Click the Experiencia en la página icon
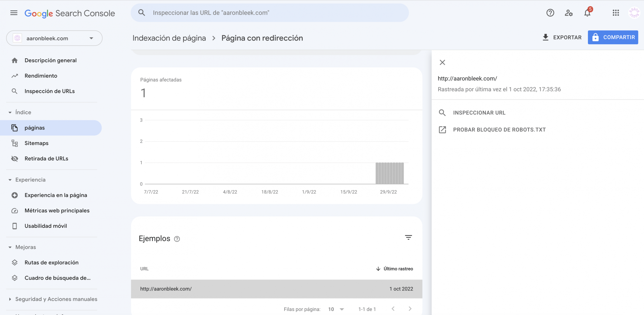Screen dimensions: 644x315 [15, 195]
